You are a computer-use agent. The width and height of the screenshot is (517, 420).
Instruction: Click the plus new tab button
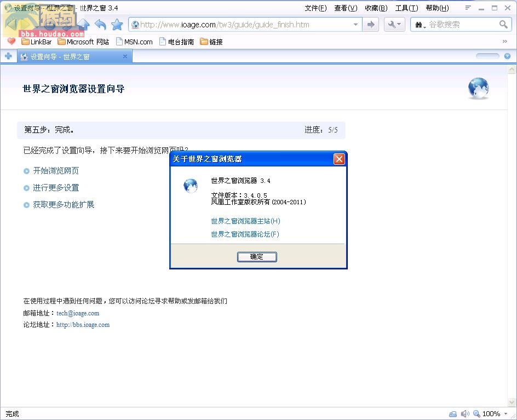(8, 56)
